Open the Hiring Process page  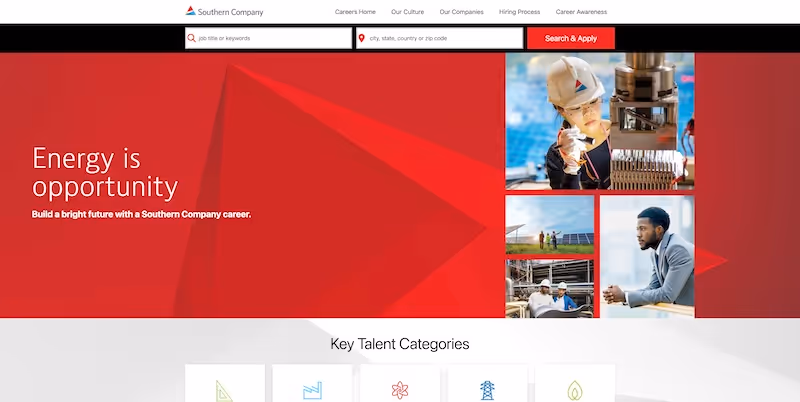(519, 12)
